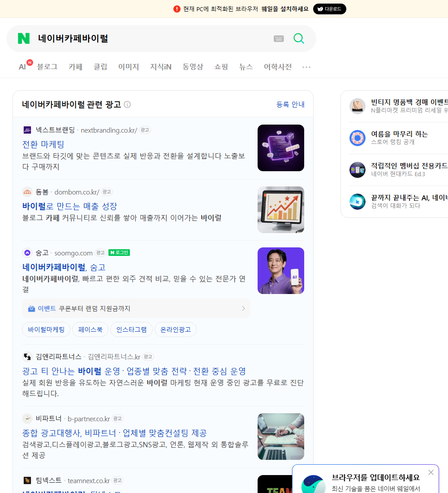Click the 빈티지 명품백 round icon
448x493 pixels.
(x=358, y=106)
